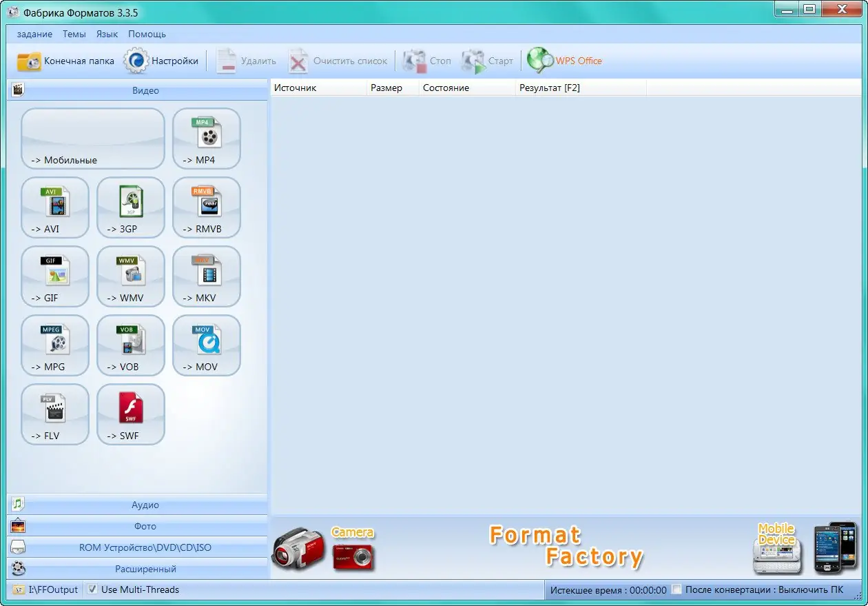Open the WPS Office link
The image size is (868, 606).
[x=565, y=61]
